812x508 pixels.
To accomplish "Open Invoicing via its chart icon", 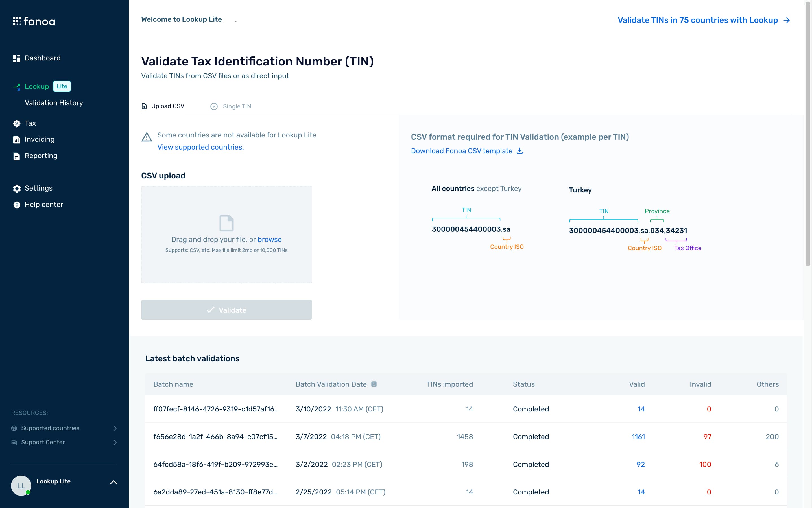I will click(16, 140).
